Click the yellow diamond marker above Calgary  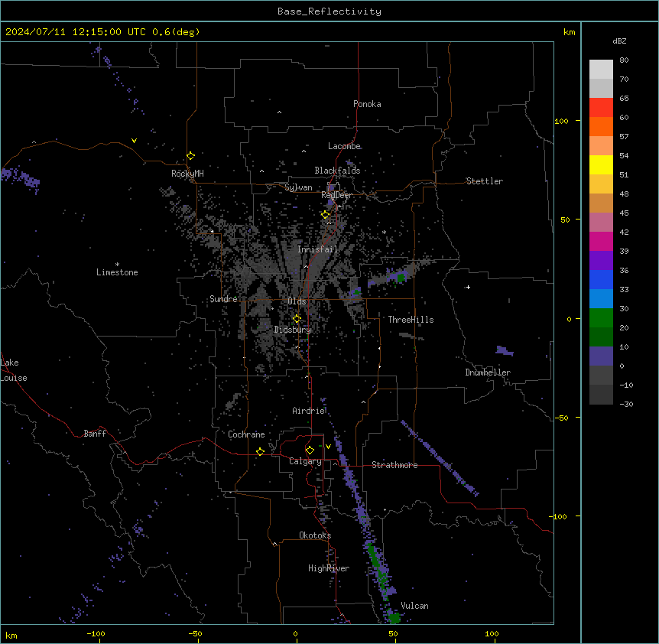click(x=310, y=450)
